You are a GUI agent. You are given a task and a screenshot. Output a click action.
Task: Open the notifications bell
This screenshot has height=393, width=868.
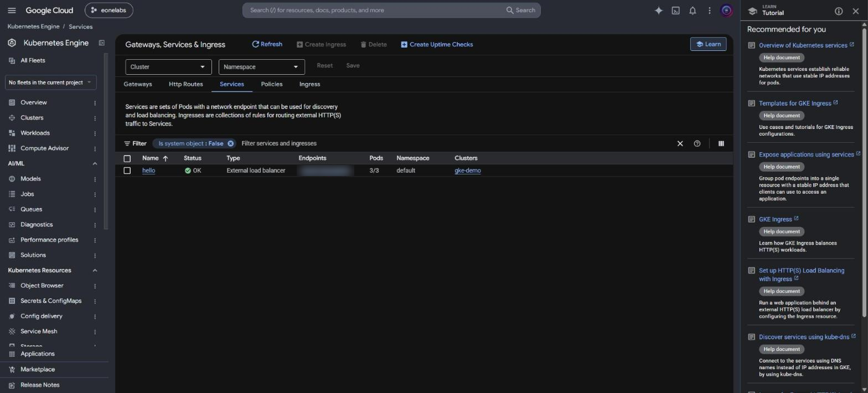pos(693,11)
